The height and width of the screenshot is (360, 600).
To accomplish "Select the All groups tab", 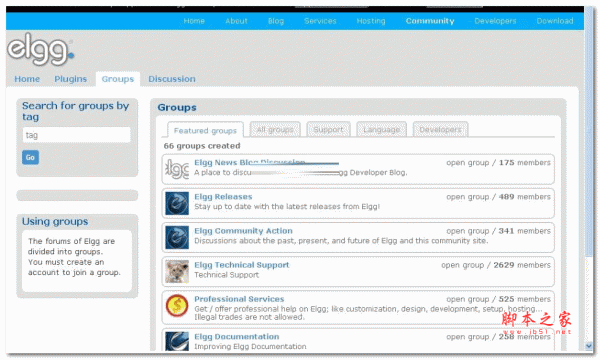I will [275, 129].
